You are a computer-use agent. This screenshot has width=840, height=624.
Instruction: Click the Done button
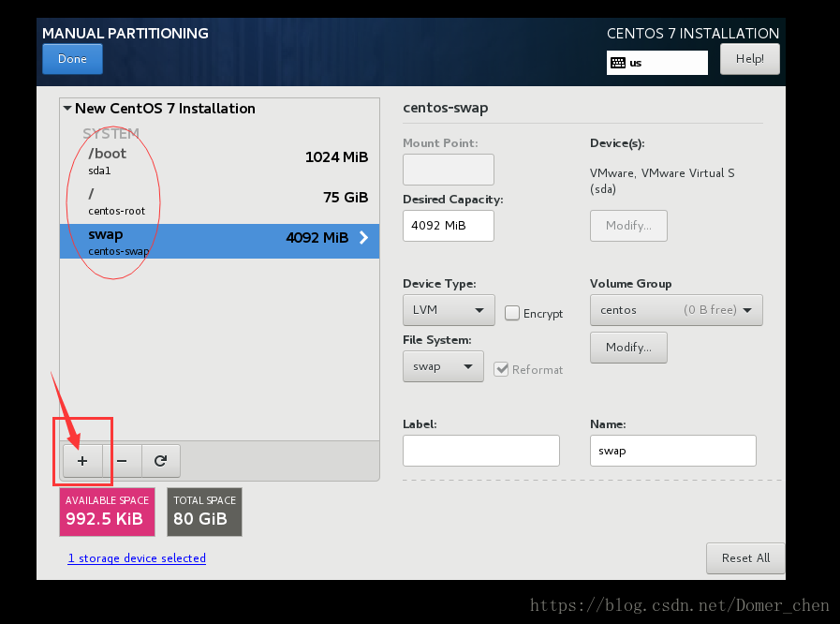click(x=72, y=59)
